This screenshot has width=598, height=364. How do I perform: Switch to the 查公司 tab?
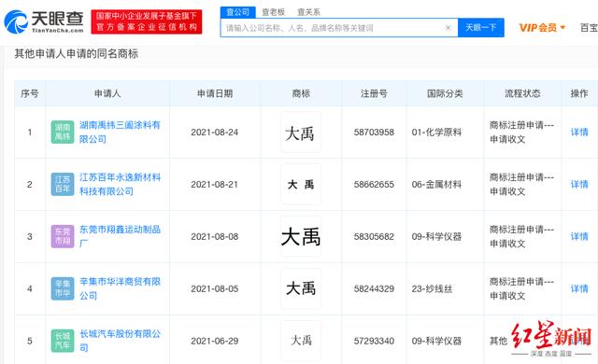point(238,12)
